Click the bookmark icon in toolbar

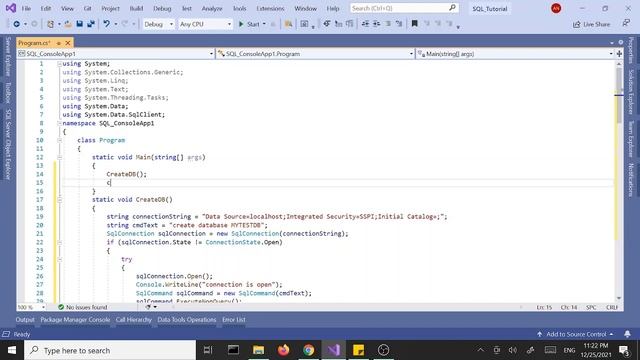point(414,24)
